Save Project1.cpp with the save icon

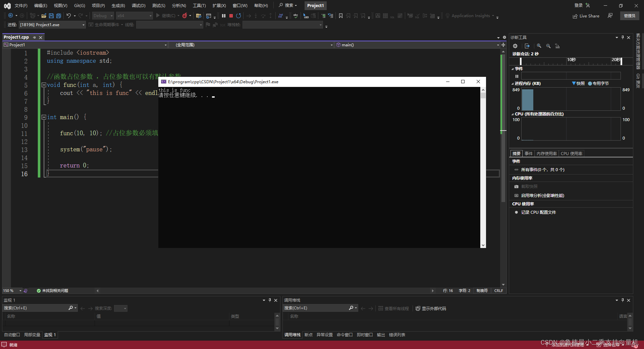[51, 16]
